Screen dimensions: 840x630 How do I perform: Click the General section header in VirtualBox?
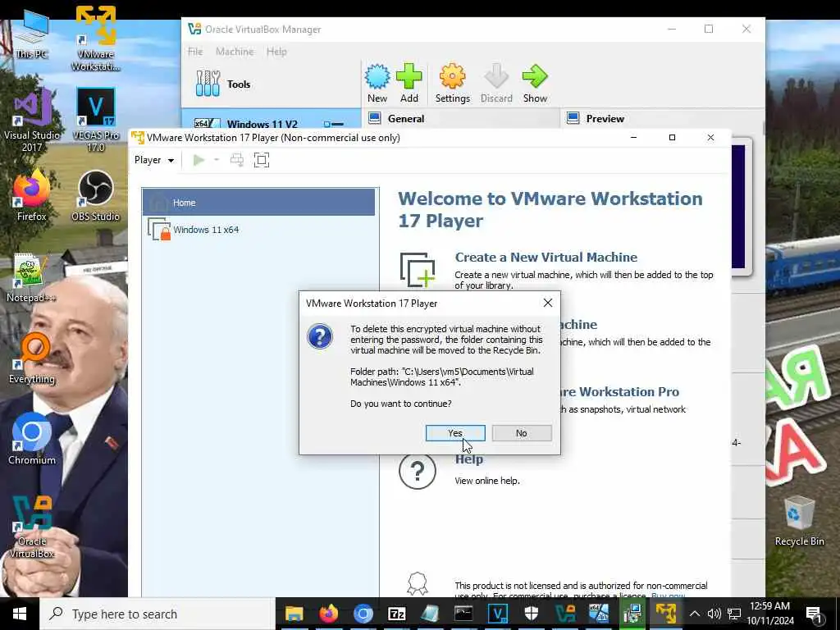pyautogui.click(x=405, y=118)
